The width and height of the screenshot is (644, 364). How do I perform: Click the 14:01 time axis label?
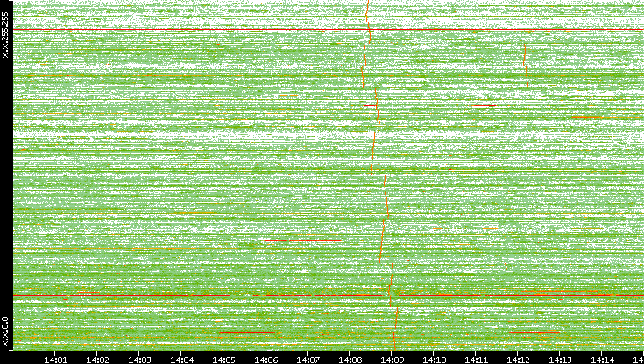(55, 360)
